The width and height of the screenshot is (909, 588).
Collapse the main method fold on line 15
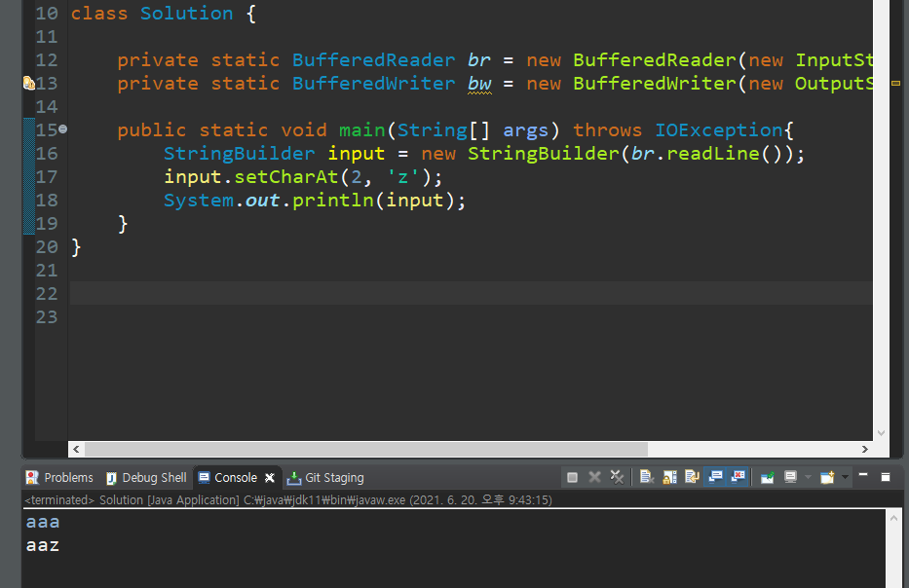pyautogui.click(x=62, y=129)
